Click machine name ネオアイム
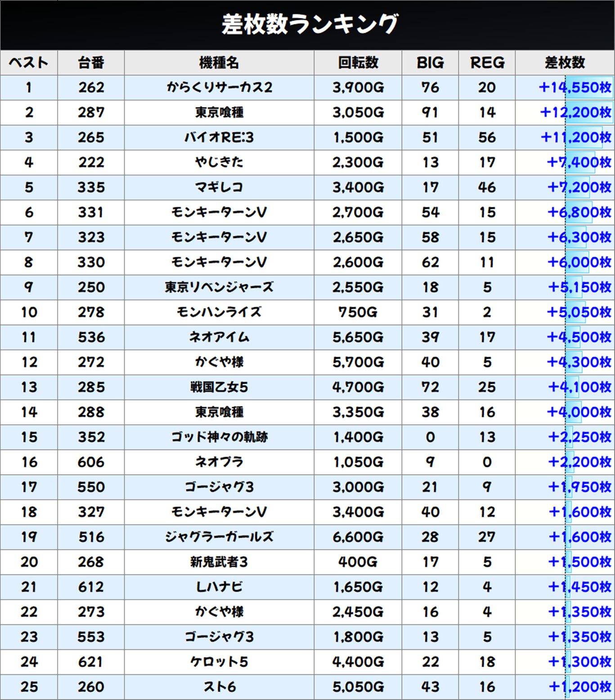 coord(219,337)
